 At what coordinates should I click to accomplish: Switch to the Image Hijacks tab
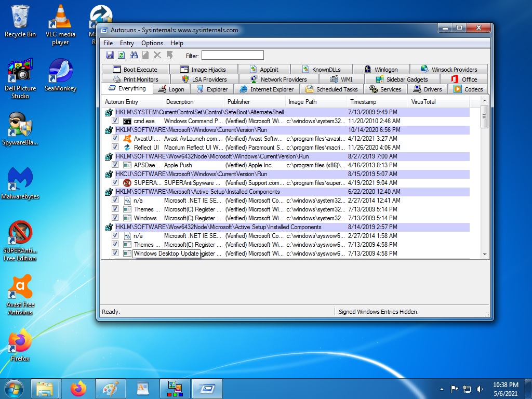[204, 70]
